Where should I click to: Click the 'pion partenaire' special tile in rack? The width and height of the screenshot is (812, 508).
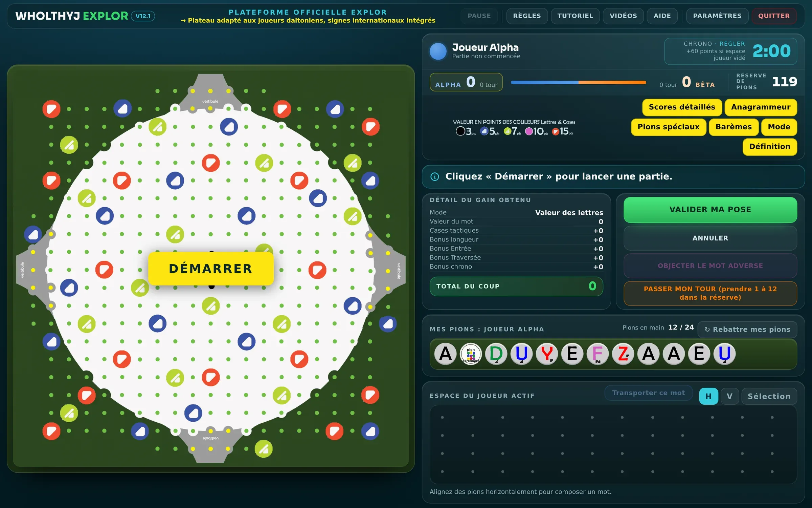pos(471,354)
